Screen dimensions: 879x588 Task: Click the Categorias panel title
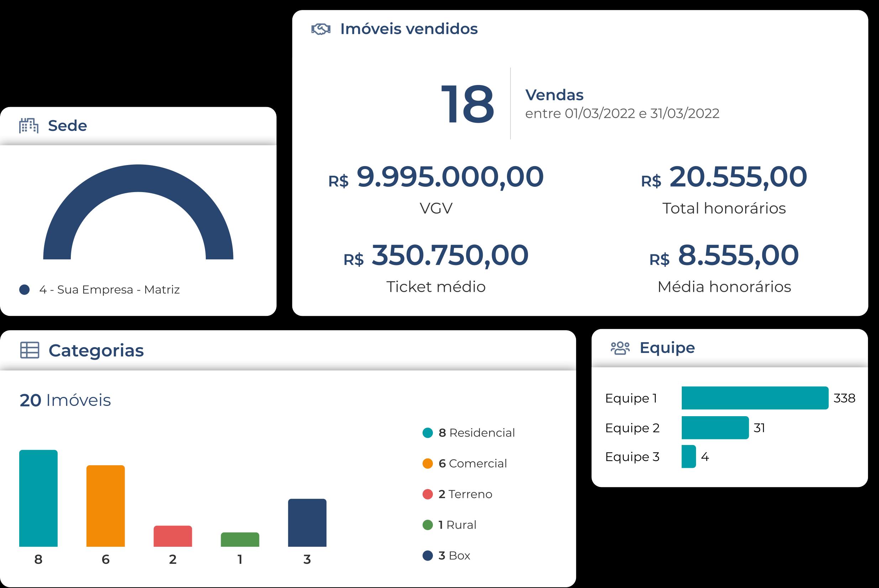click(x=96, y=351)
